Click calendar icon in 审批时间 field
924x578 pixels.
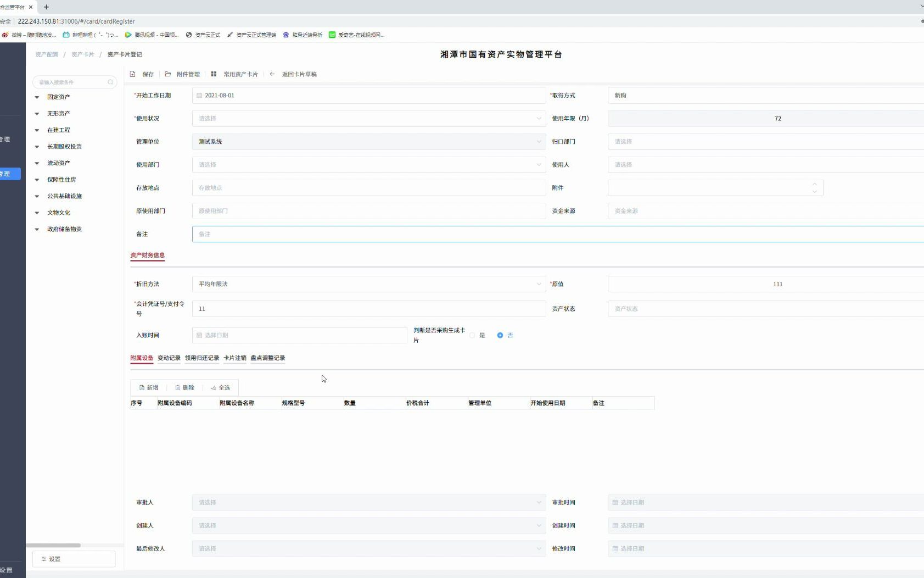[615, 502]
